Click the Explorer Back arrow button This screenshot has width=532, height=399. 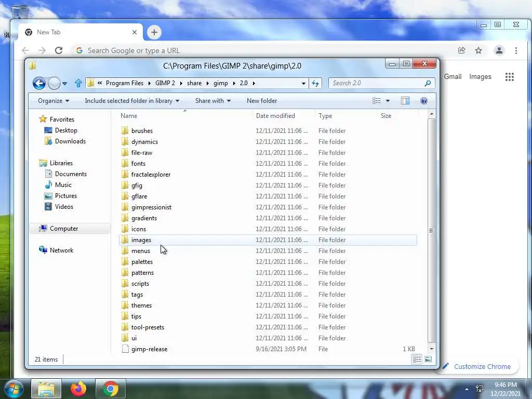(39, 83)
